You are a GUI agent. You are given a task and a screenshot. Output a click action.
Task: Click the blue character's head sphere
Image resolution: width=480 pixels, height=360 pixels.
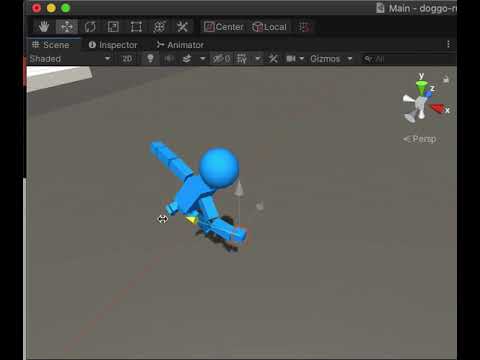[x=219, y=168]
